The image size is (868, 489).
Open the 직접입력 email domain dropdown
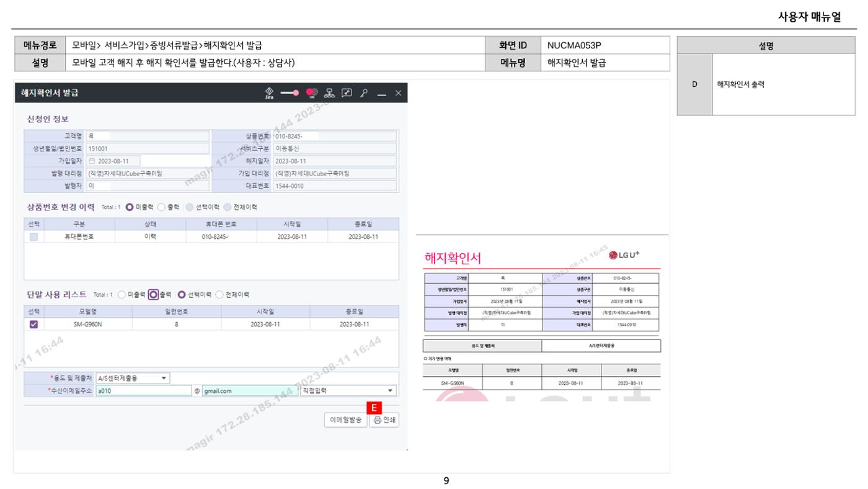[x=347, y=391]
